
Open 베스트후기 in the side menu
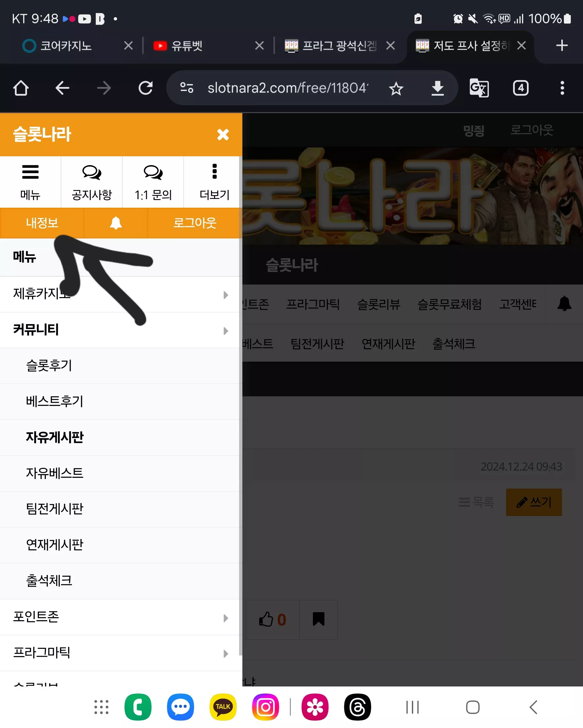[x=121, y=402]
